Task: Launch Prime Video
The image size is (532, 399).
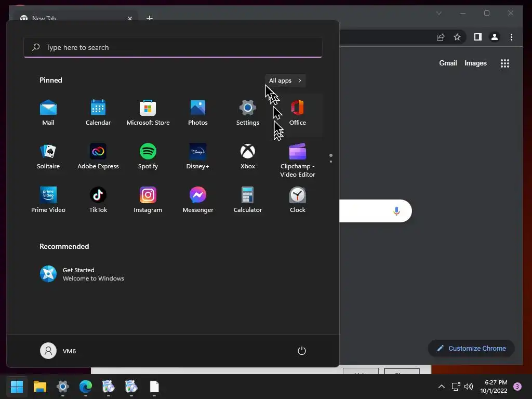Action: [48, 200]
